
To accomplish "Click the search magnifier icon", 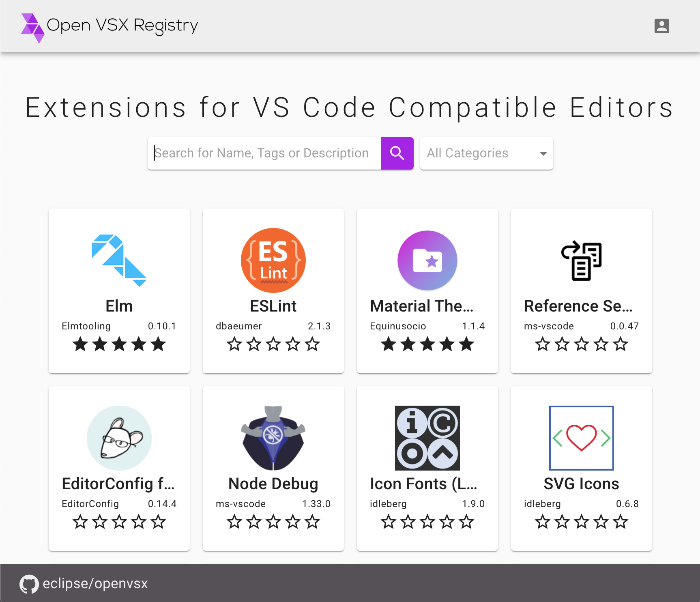I will tap(397, 153).
